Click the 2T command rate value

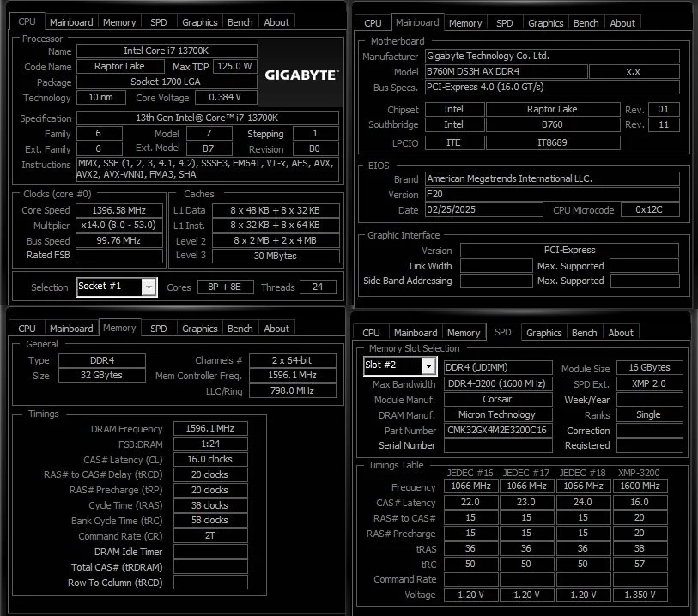pyautogui.click(x=210, y=535)
